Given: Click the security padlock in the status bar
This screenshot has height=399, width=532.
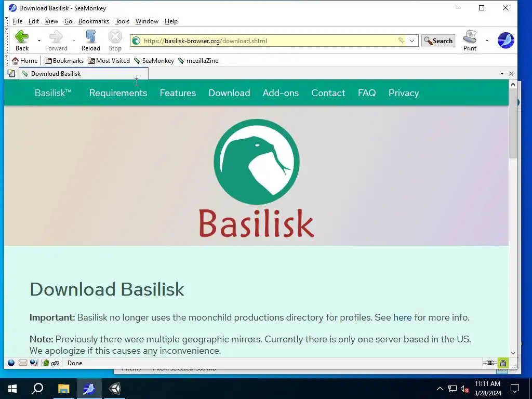Looking at the screenshot, I should (503, 363).
